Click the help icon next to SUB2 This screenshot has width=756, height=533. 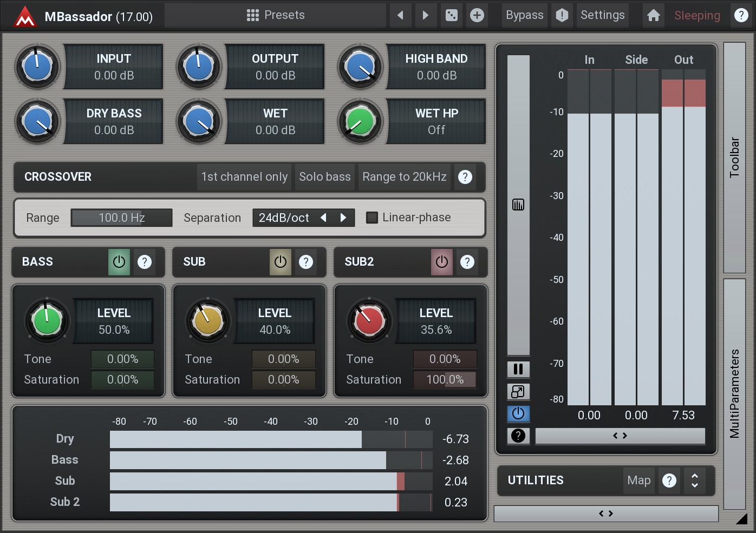467,262
